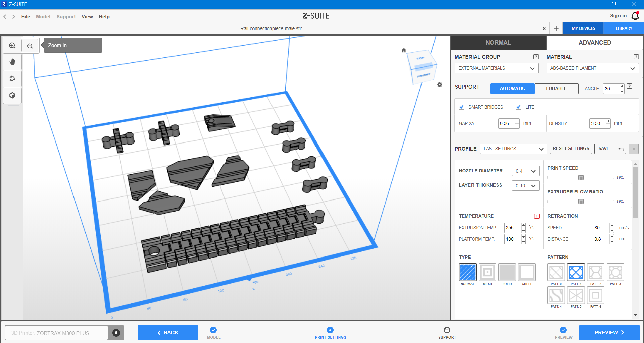
Task: Click the import profile arrow icon
Action: click(x=621, y=149)
